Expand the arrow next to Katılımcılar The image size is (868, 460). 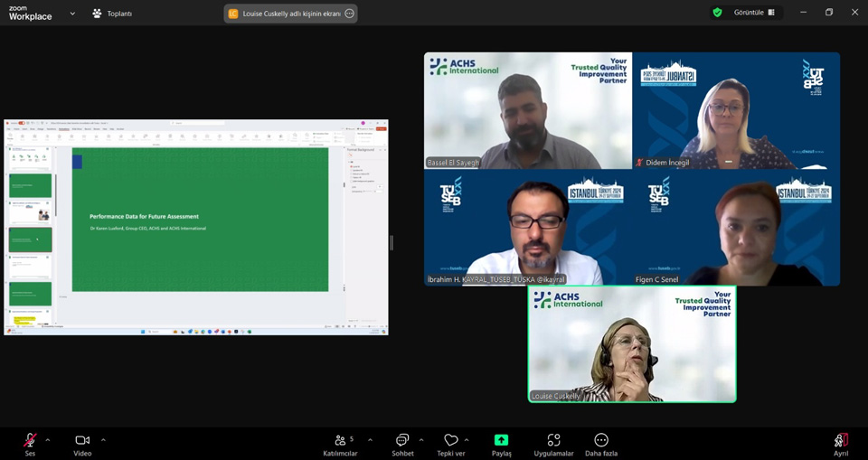pyautogui.click(x=370, y=440)
